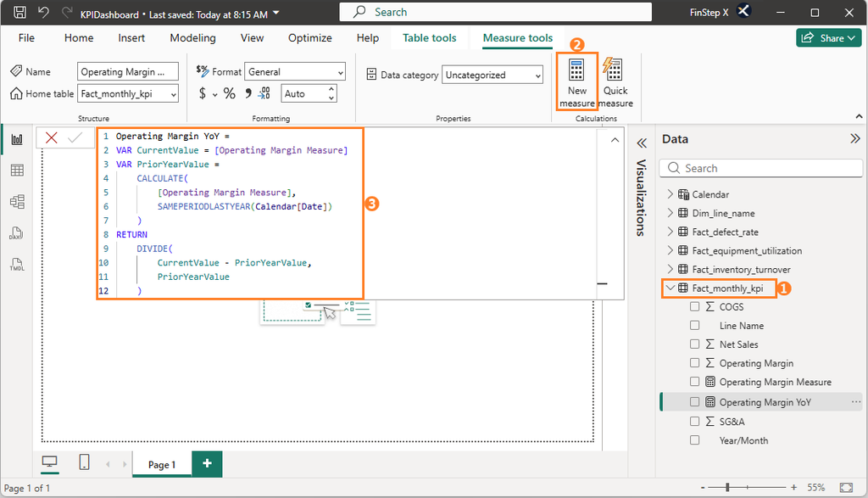Screen dimensions: 868x498
Task: Open the Data category dropdown
Action: point(492,75)
